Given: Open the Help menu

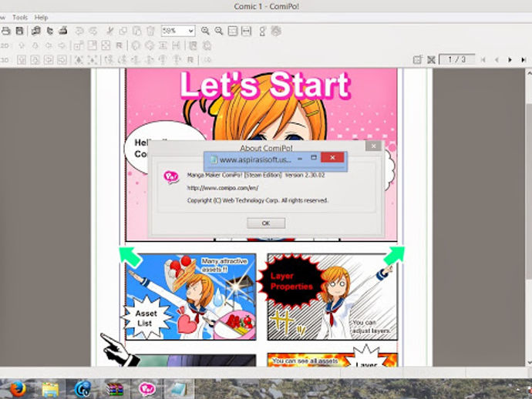Looking at the screenshot, I should [41, 17].
